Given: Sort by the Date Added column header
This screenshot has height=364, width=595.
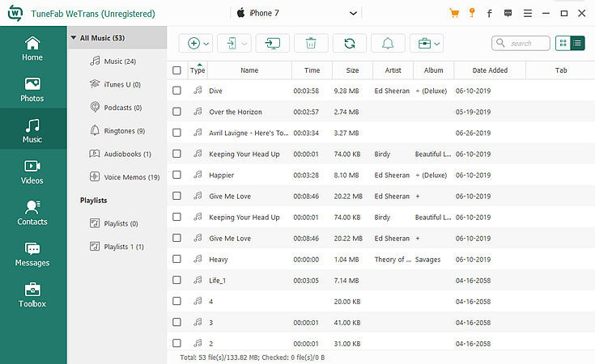Looking at the screenshot, I should (490, 70).
